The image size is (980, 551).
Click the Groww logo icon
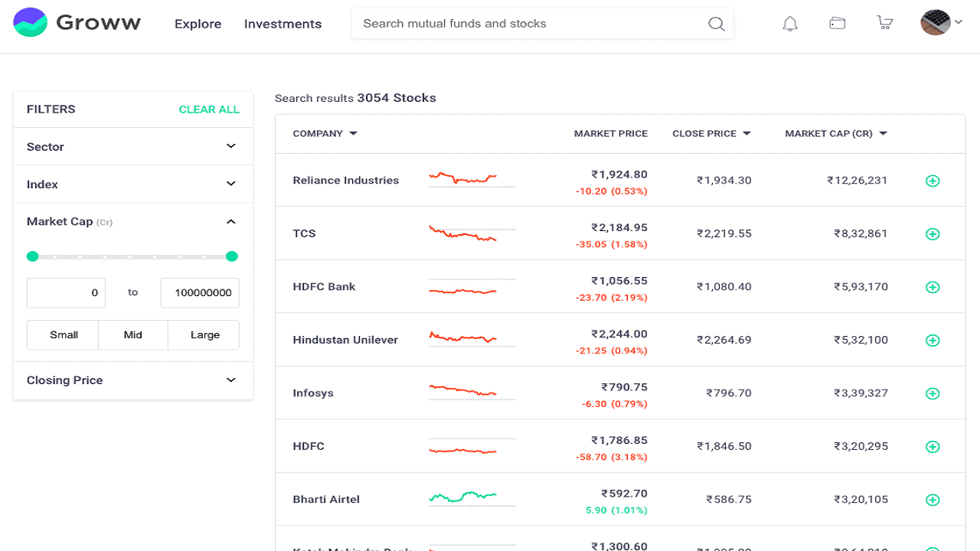[x=31, y=23]
